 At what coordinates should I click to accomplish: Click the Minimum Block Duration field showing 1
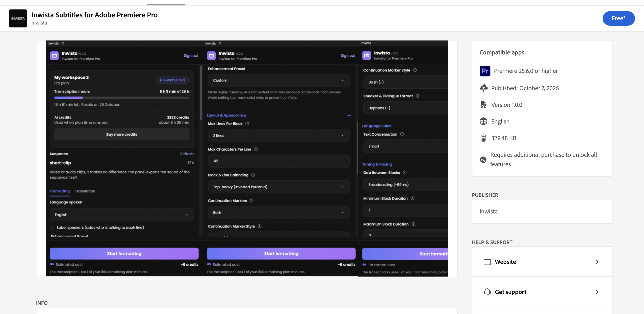[405, 210]
